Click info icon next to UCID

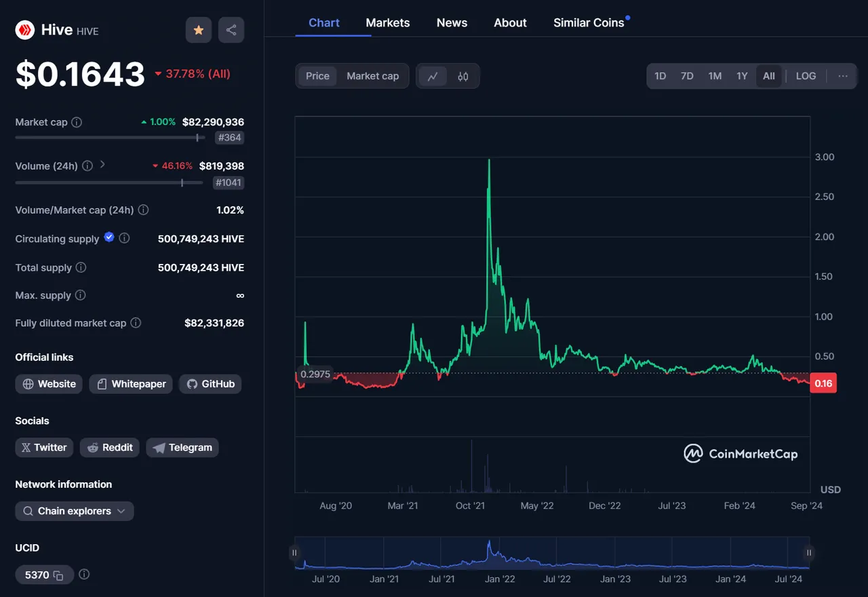[84, 574]
